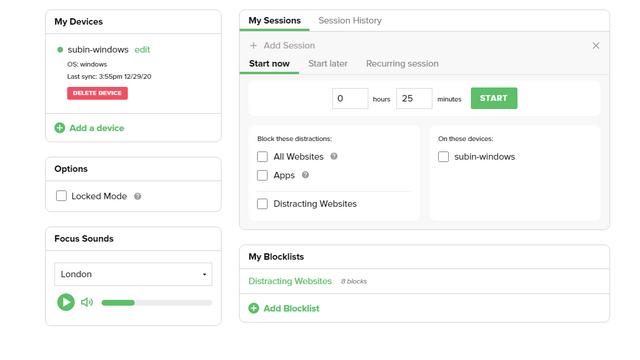Viewport: 640px width, 360px height.
Task: Click the subin-windows device name in My Devices
Action: (98, 50)
